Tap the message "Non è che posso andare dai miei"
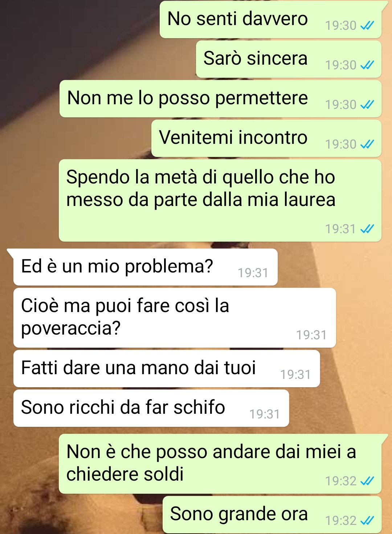Viewport: 392px width, 534px height. point(220,464)
